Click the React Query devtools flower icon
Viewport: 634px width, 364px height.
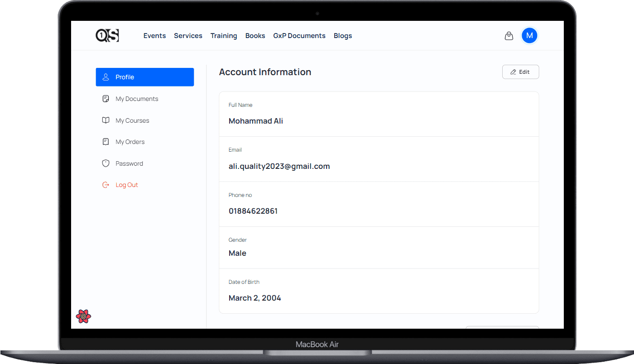(83, 316)
